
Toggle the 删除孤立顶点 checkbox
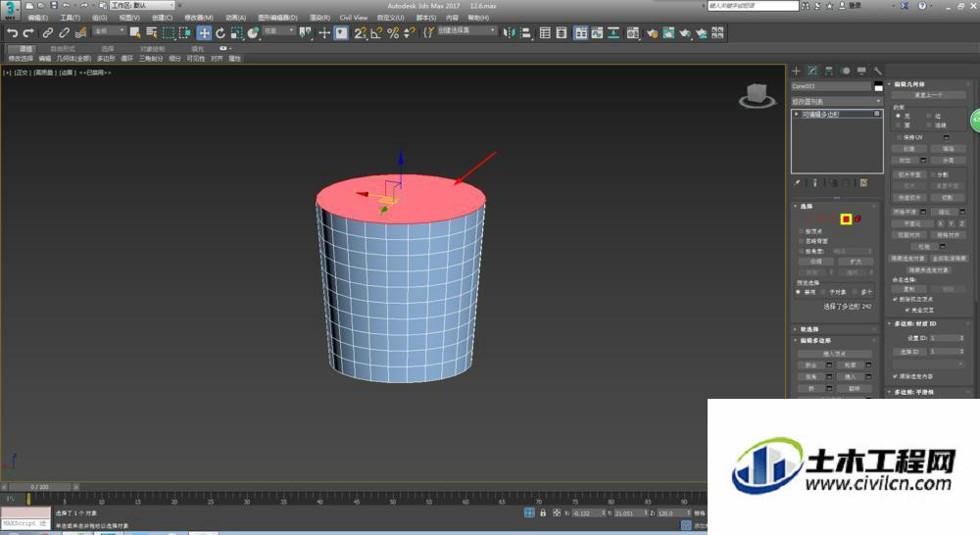pos(895,300)
